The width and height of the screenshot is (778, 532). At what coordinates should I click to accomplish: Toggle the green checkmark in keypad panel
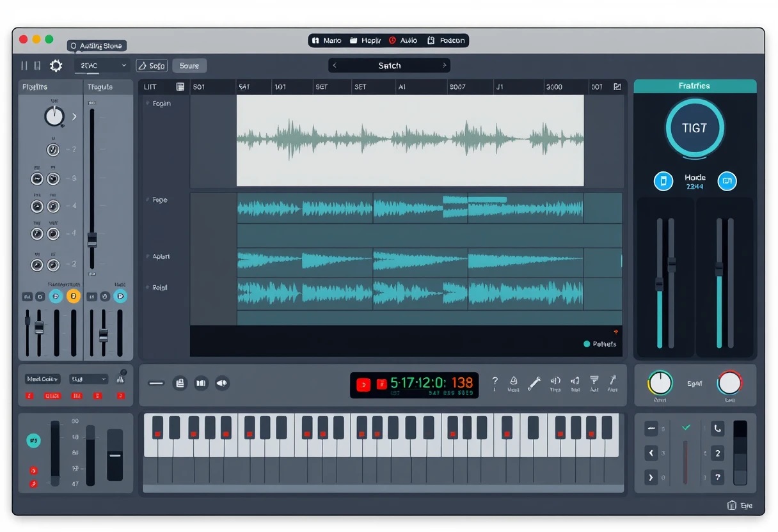click(x=686, y=428)
